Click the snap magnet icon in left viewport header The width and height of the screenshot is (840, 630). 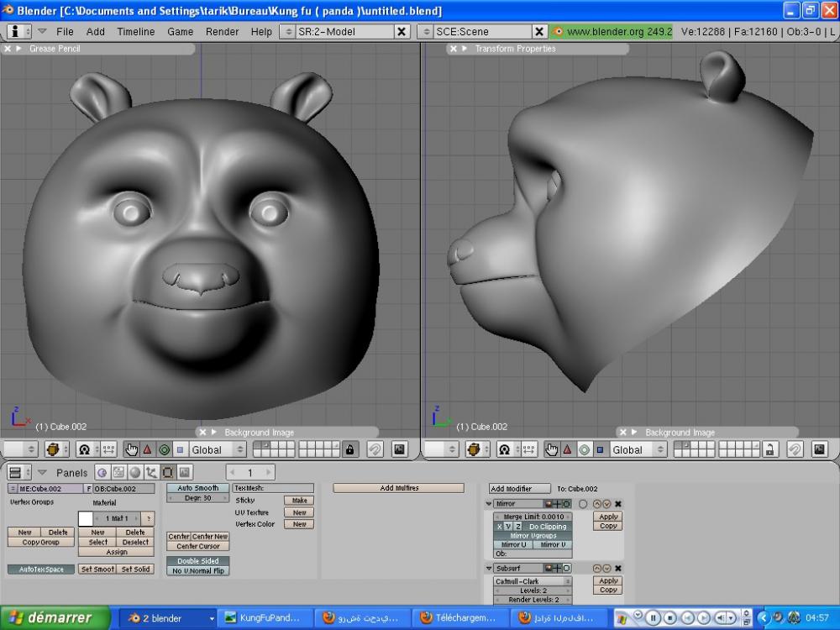click(375, 449)
